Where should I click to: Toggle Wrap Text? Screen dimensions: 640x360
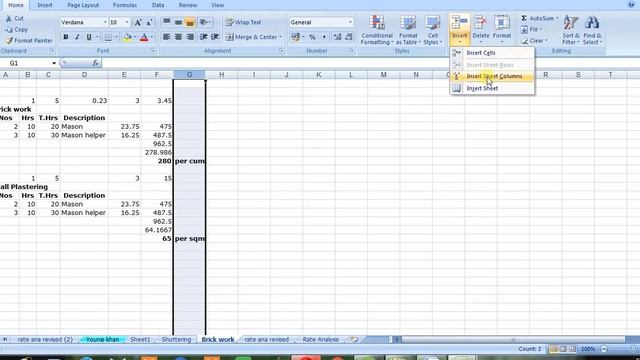pyautogui.click(x=244, y=22)
